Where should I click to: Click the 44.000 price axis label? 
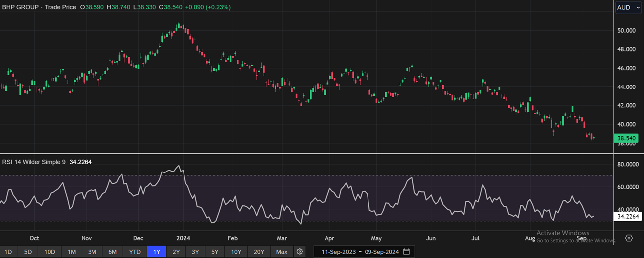[626, 87]
